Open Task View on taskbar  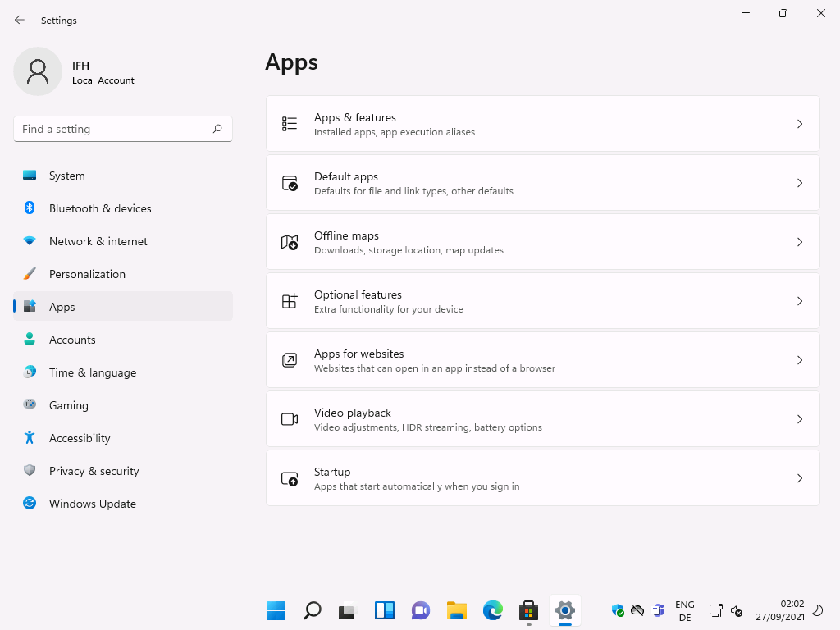click(x=348, y=610)
